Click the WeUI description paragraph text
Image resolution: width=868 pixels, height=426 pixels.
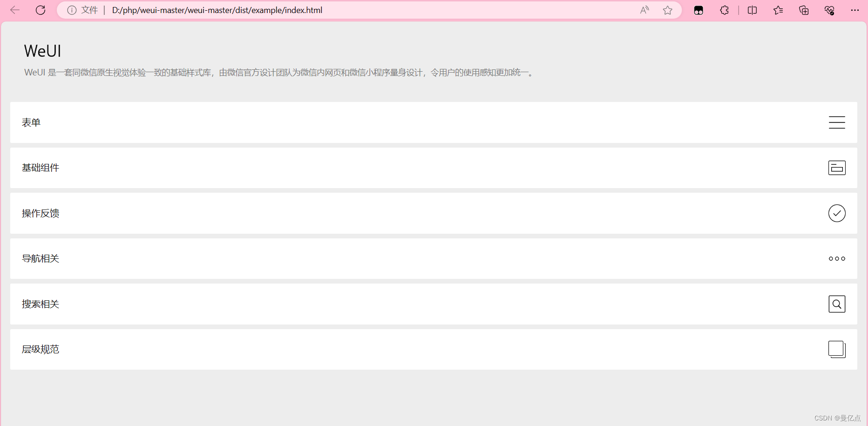point(280,73)
